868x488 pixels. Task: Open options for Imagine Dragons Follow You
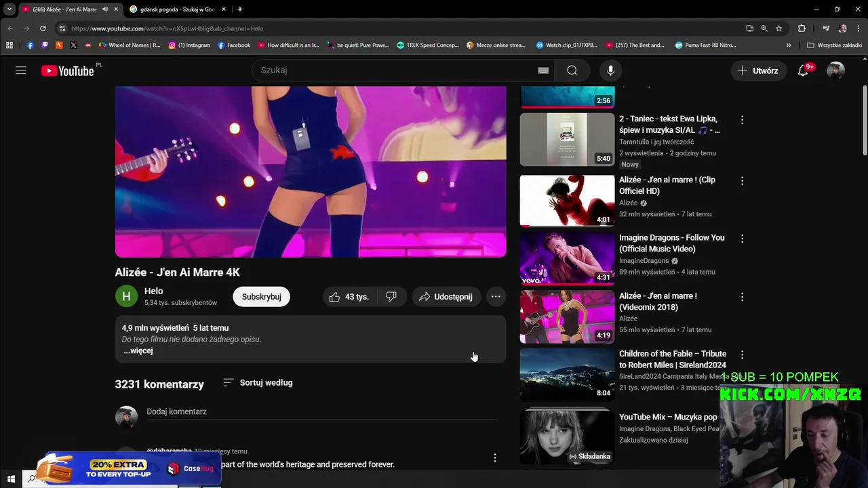coord(742,239)
